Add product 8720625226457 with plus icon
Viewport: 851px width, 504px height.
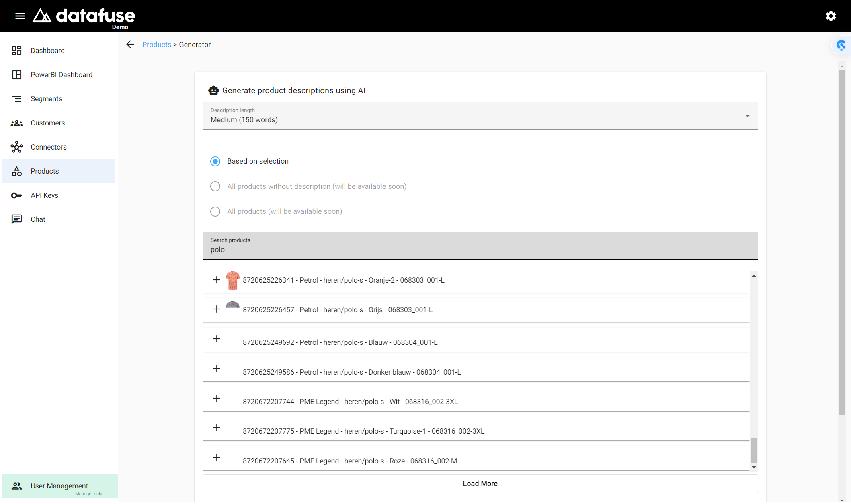tap(217, 309)
